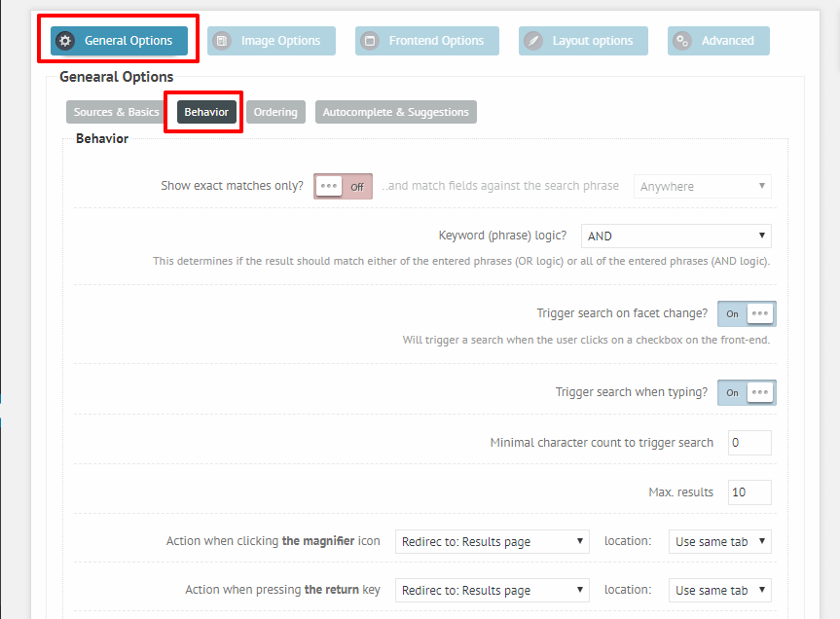Open the Autocomplete & Suggestions sub-tab
Image resolution: width=840 pixels, height=619 pixels.
pyautogui.click(x=395, y=111)
